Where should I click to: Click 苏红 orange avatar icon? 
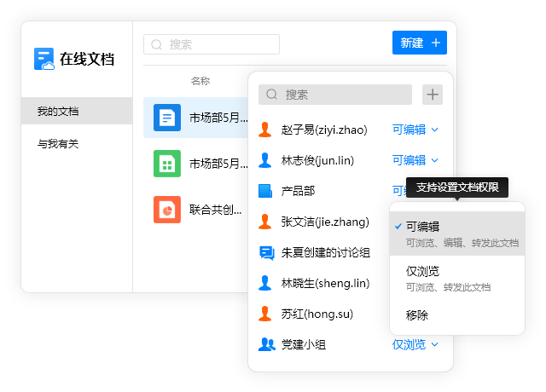coord(265,314)
